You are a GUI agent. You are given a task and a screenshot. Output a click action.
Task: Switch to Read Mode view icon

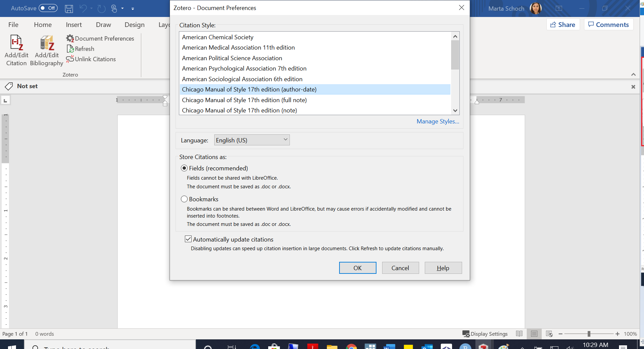519,334
